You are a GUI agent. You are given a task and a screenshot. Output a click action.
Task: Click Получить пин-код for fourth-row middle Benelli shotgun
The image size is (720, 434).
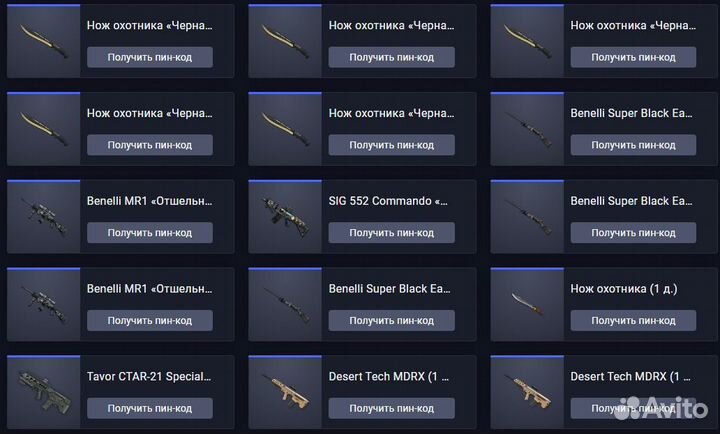pos(392,321)
